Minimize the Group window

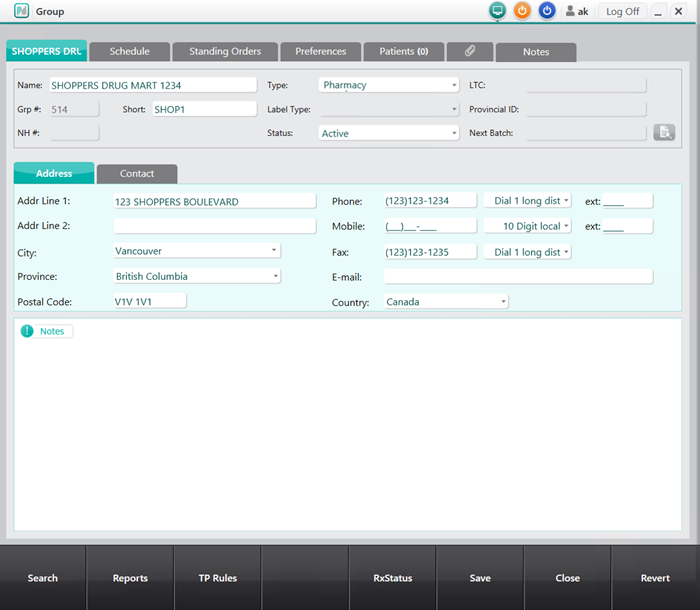click(x=658, y=11)
